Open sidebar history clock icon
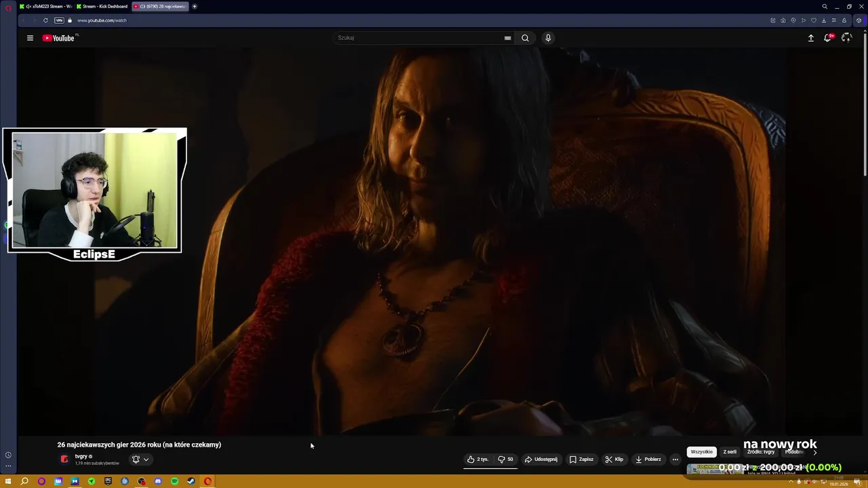The width and height of the screenshot is (868, 488). coord(8,455)
